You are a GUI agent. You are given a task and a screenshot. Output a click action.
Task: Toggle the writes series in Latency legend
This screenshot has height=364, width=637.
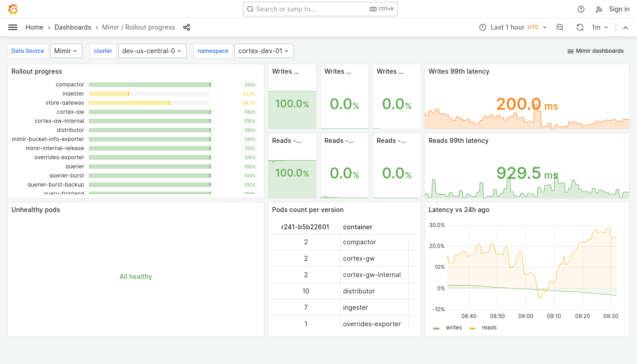454,327
